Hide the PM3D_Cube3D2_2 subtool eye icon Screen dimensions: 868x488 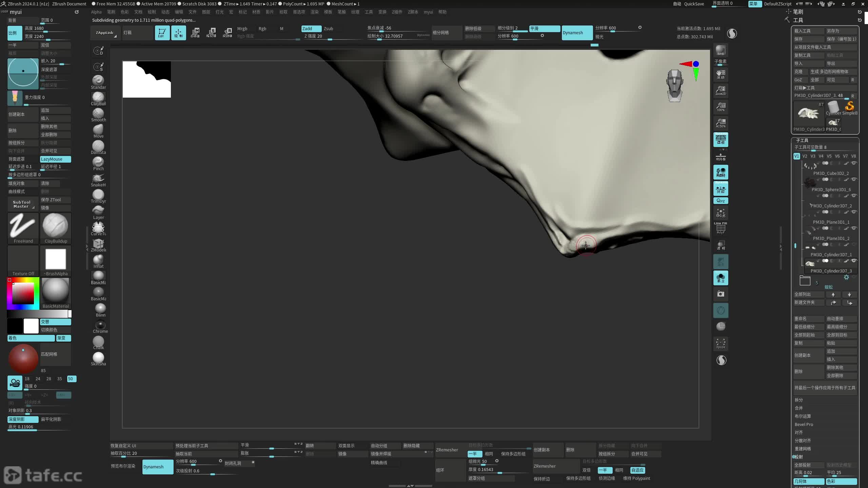[854, 163]
